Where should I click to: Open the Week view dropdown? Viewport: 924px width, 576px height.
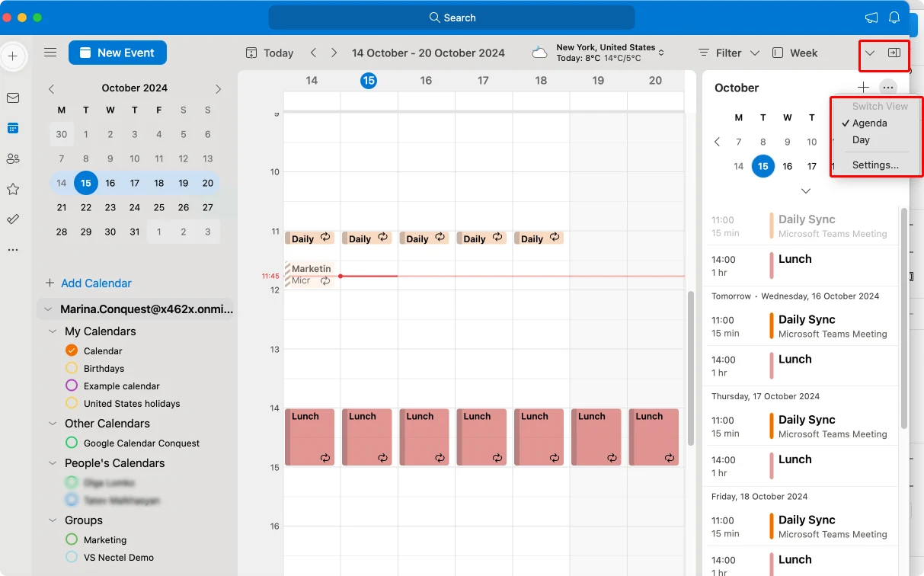point(795,53)
